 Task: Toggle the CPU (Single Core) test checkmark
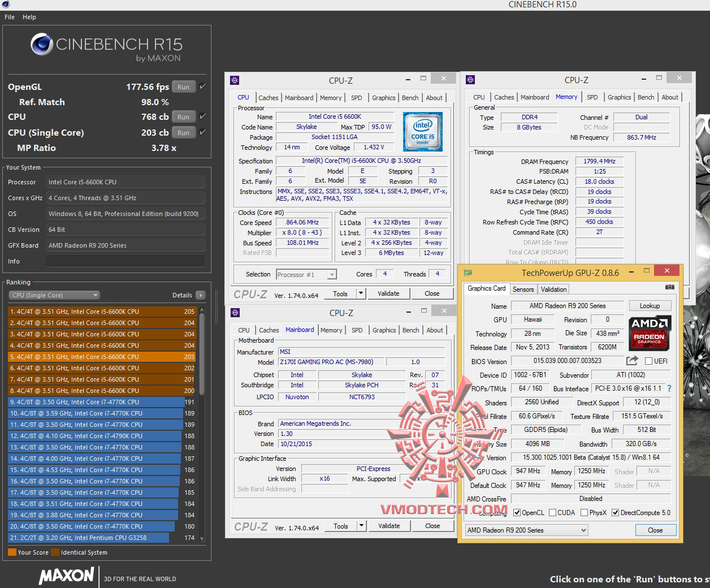(x=202, y=132)
